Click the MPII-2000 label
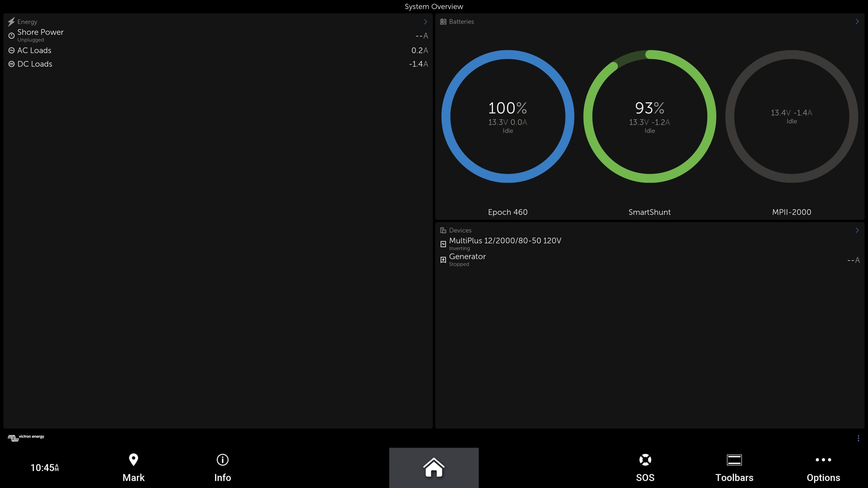The height and width of the screenshot is (488, 868). click(792, 212)
